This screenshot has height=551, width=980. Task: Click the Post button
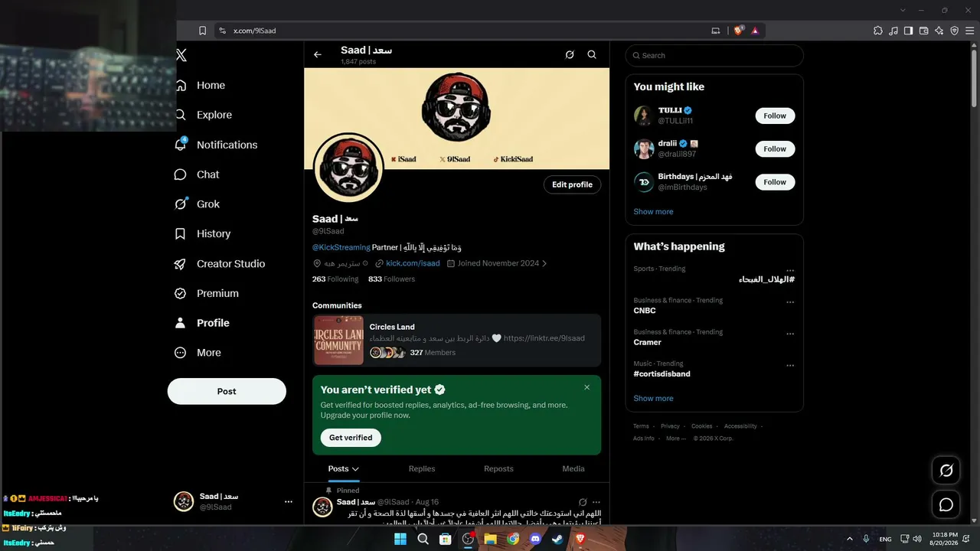click(227, 391)
